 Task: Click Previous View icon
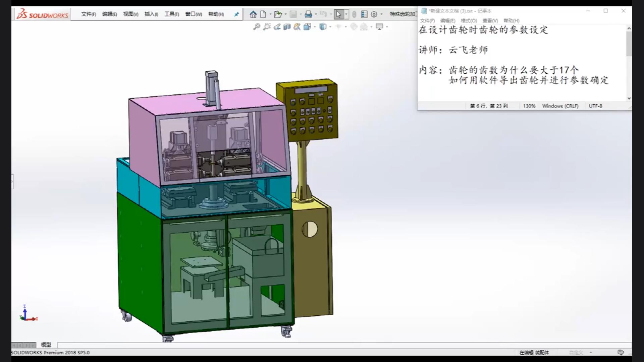tap(277, 27)
